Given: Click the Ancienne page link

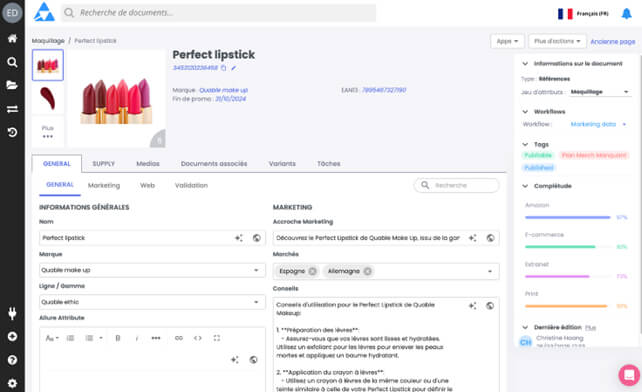Looking at the screenshot, I should tap(613, 41).
